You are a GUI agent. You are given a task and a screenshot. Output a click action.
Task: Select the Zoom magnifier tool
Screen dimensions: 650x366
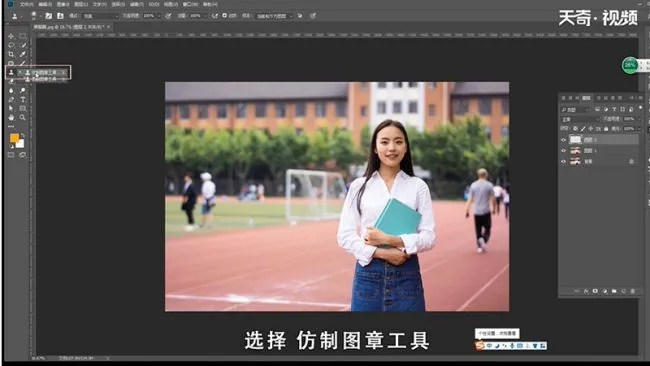(22, 117)
